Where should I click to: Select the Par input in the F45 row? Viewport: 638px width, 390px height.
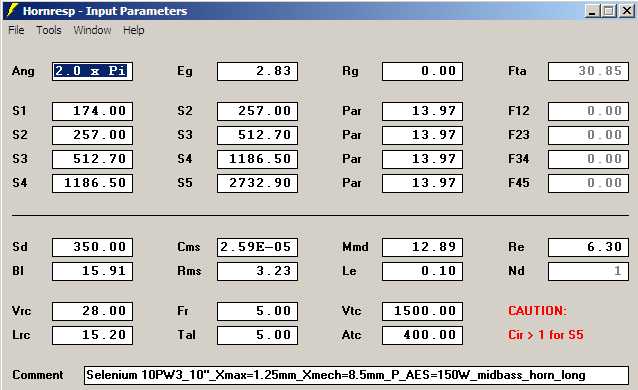[422, 183]
